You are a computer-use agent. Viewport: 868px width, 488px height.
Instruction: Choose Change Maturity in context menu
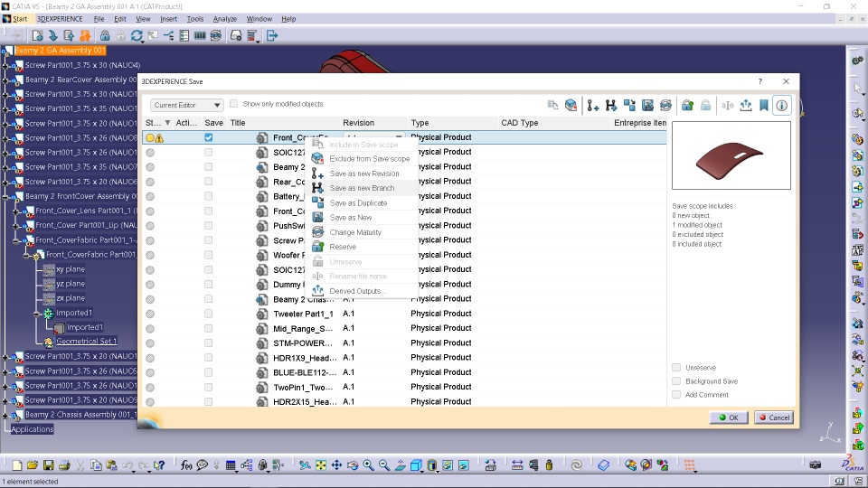point(362,232)
